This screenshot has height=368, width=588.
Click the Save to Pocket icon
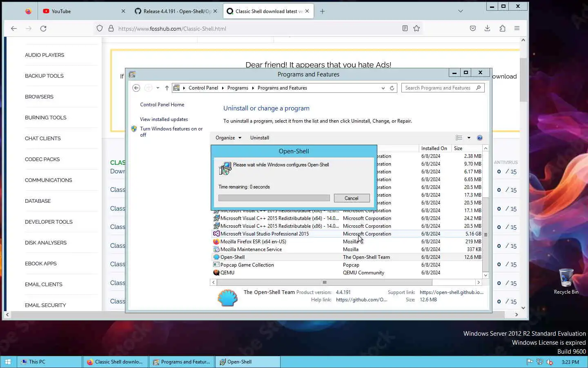click(473, 29)
